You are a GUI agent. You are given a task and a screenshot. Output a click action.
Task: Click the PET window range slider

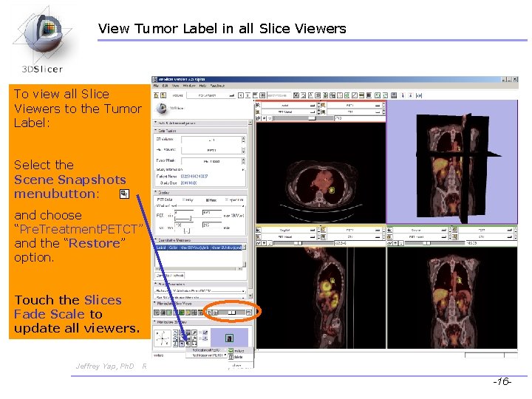pyautogui.click(x=183, y=219)
